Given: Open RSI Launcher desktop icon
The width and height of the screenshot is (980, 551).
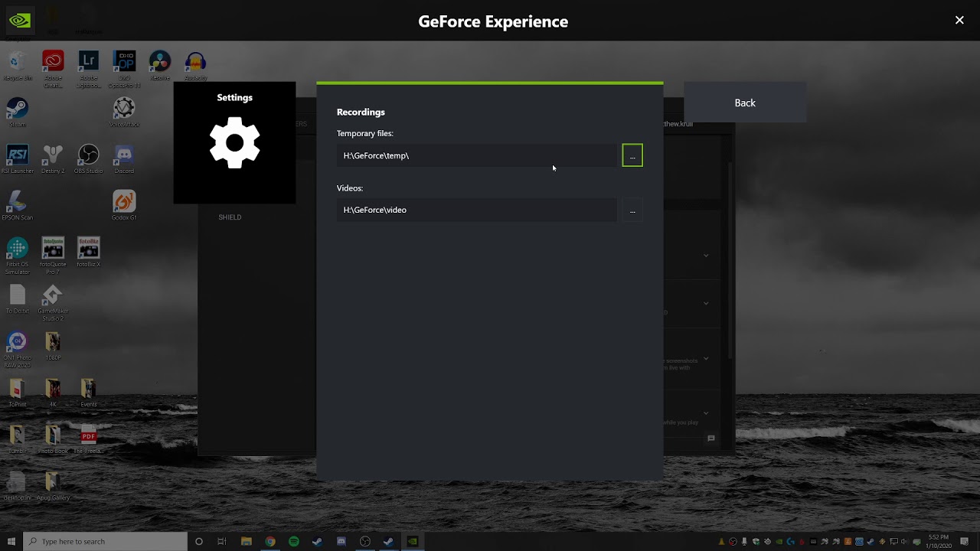Looking at the screenshot, I should tap(17, 159).
